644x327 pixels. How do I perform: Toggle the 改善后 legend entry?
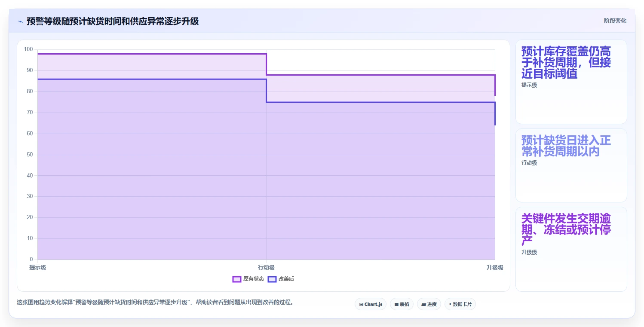coord(281,279)
